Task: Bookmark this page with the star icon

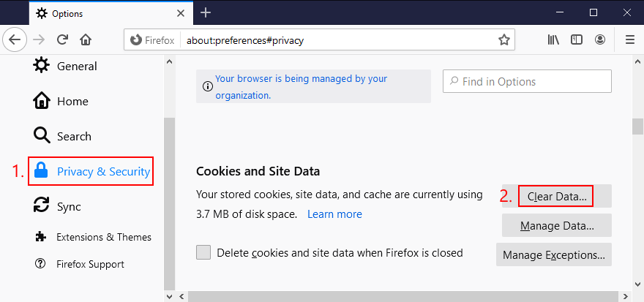Action: point(503,40)
